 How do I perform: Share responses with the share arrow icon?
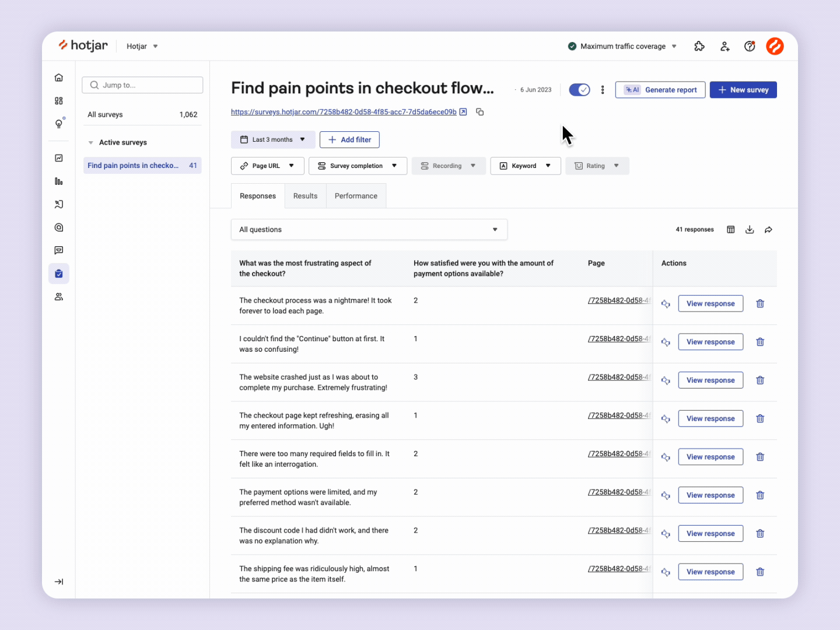(x=769, y=230)
